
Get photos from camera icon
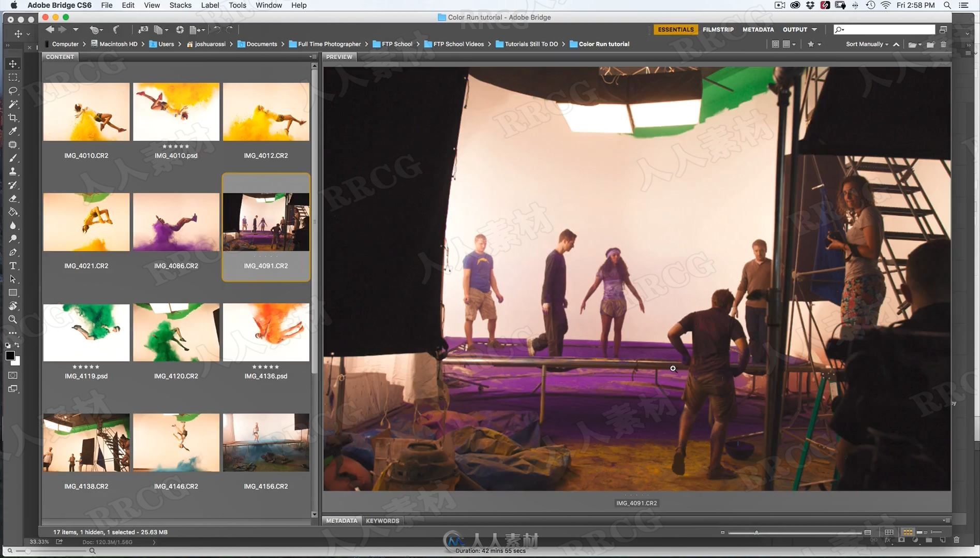point(143,30)
